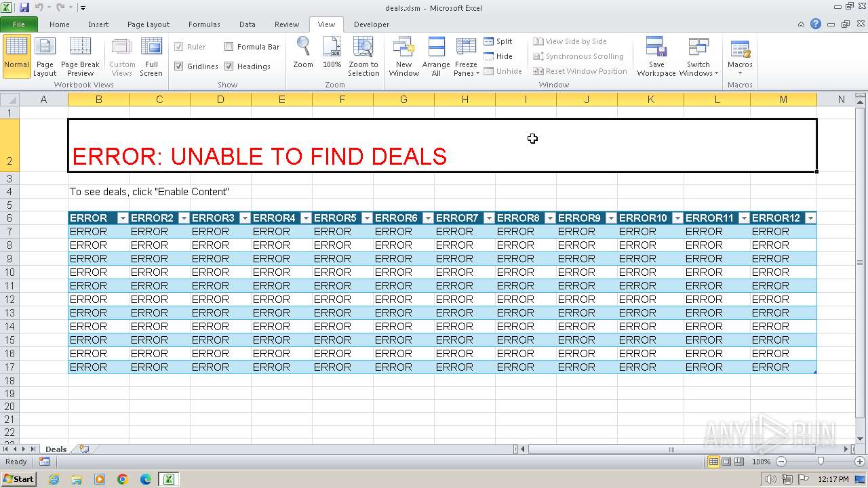Select the Deals sheet tab
This screenshot has height=488, width=868.
click(x=56, y=449)
